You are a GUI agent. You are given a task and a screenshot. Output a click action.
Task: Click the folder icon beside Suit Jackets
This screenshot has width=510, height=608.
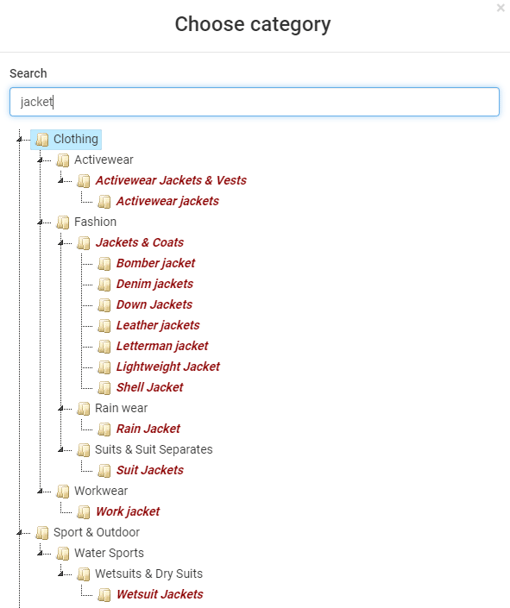point(104,470)
